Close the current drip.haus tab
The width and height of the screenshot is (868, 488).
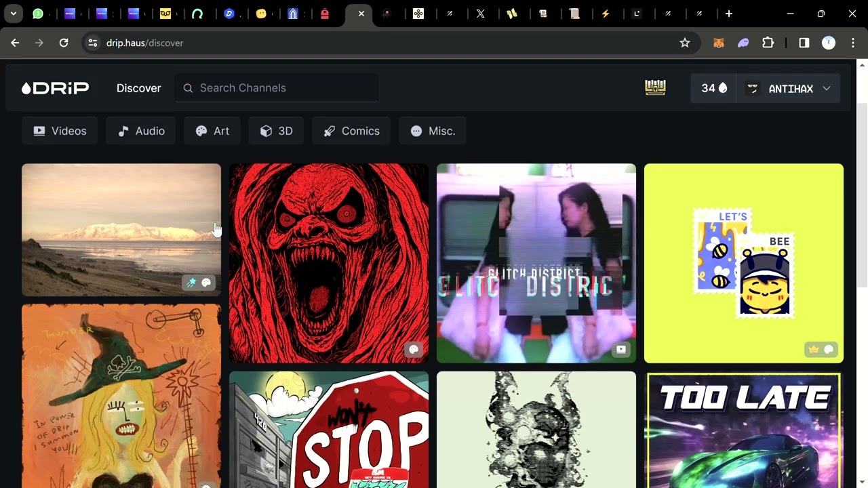pos(361,14)
